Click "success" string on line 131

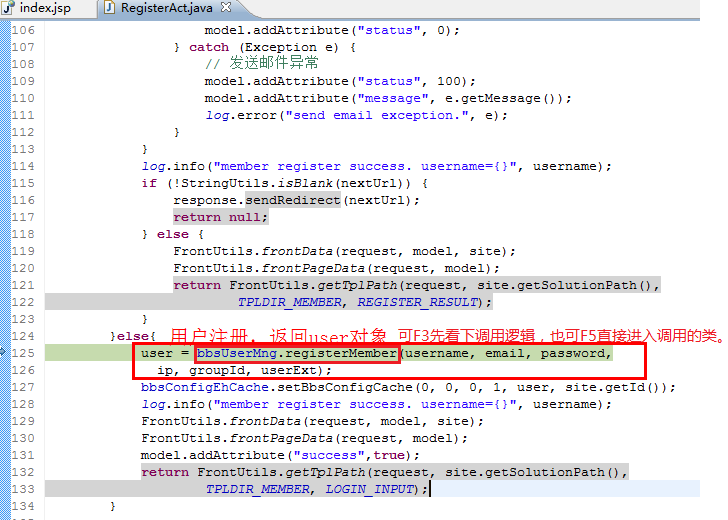(329, 455)
